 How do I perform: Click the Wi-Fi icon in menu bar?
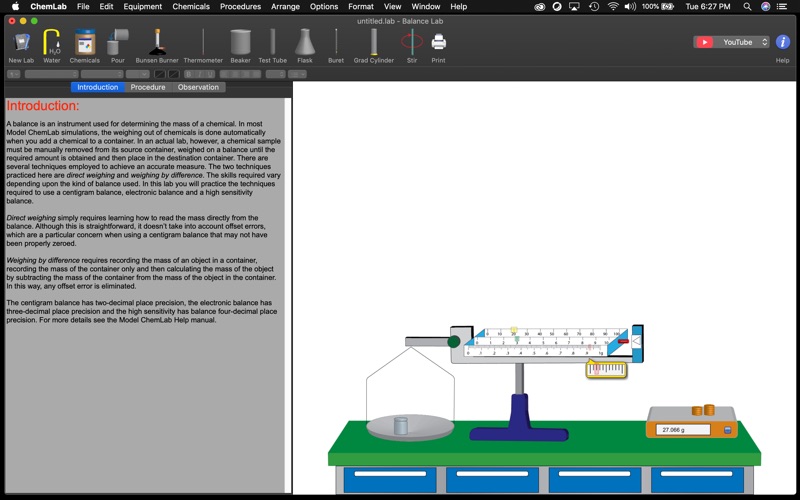(x=613, y=7)
